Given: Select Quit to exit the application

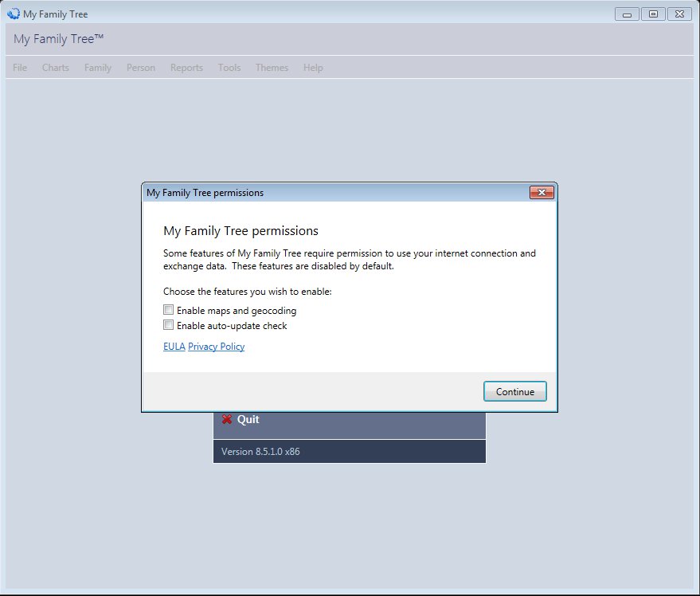Looking at the screenshot, I should (x=247, y=419).
